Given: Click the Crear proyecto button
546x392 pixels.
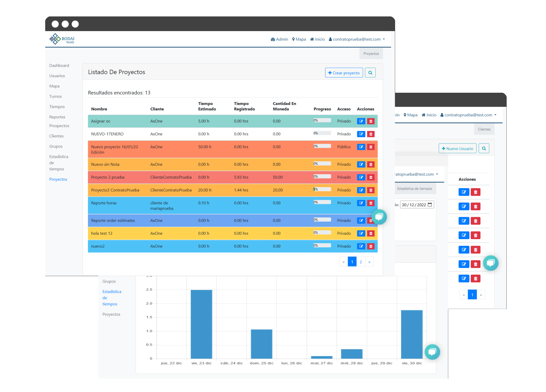Looking at the screenshot, I should pos(344,73).
